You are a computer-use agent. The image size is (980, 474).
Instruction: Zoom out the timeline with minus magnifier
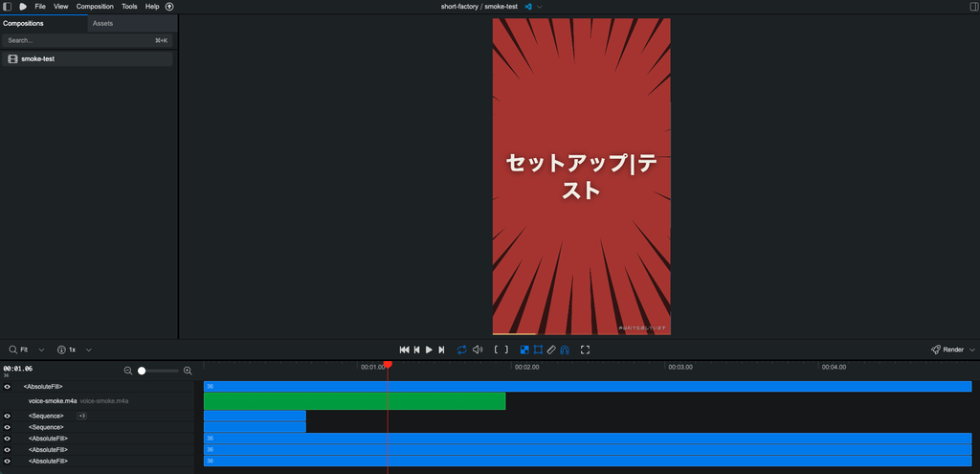(128, 371)
